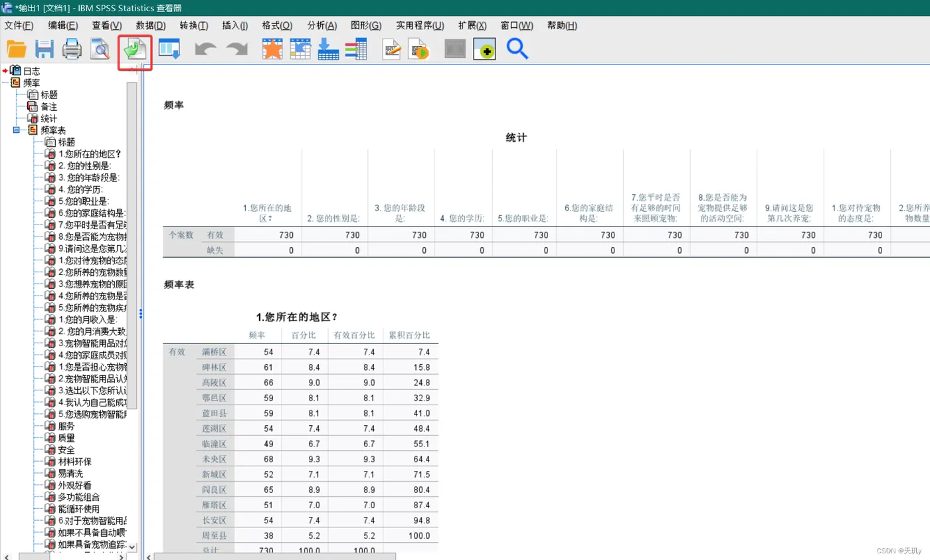The image size is (930, 560).
Task: Open the 扩展(X) menu
Action: pos(472,26)
